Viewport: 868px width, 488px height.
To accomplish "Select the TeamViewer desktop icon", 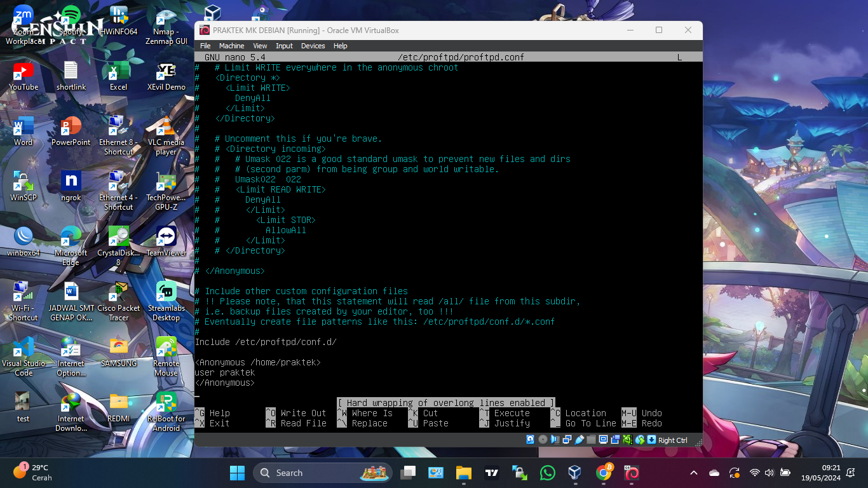I will pyautogui.click(x=166, y=242).
